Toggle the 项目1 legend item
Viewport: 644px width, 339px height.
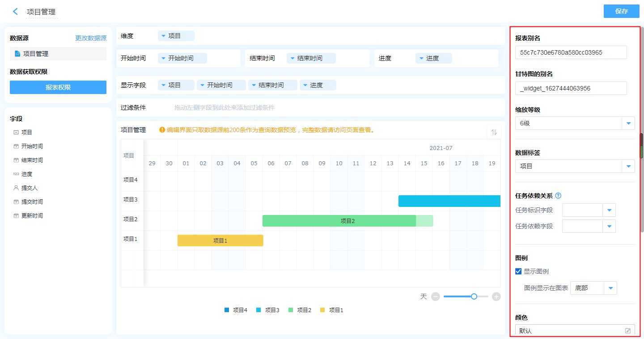coord(332,310)
